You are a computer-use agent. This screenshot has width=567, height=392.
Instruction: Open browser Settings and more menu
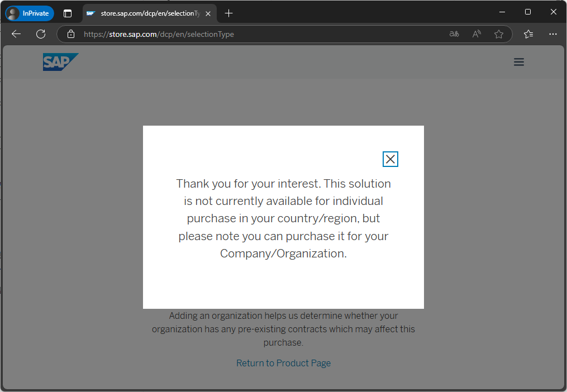(x=552, y=34)
